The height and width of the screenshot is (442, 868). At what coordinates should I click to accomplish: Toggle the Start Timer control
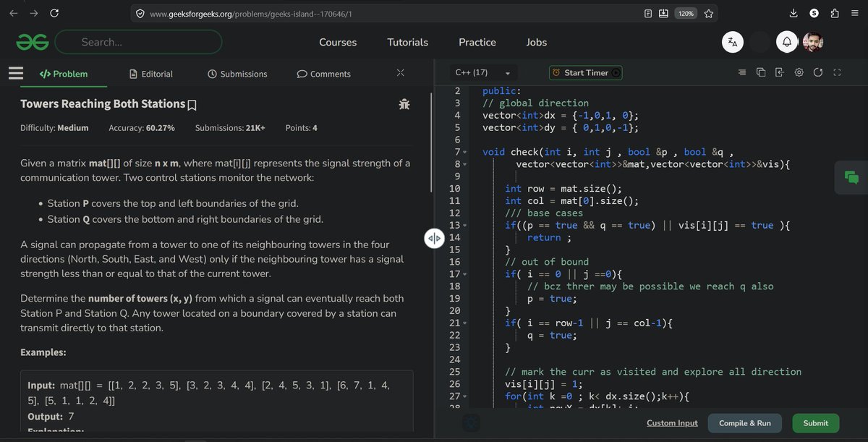pyautogui.click(x=585, y=73)
